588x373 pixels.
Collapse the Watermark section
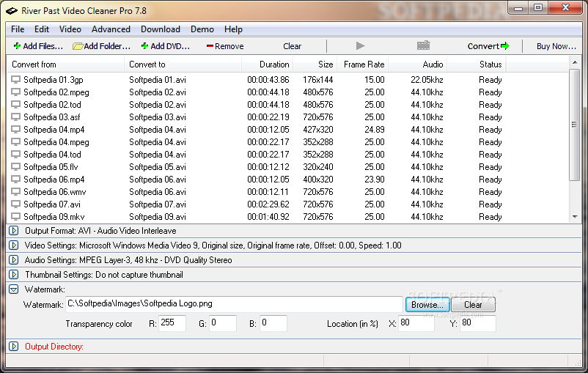point(14,289)
